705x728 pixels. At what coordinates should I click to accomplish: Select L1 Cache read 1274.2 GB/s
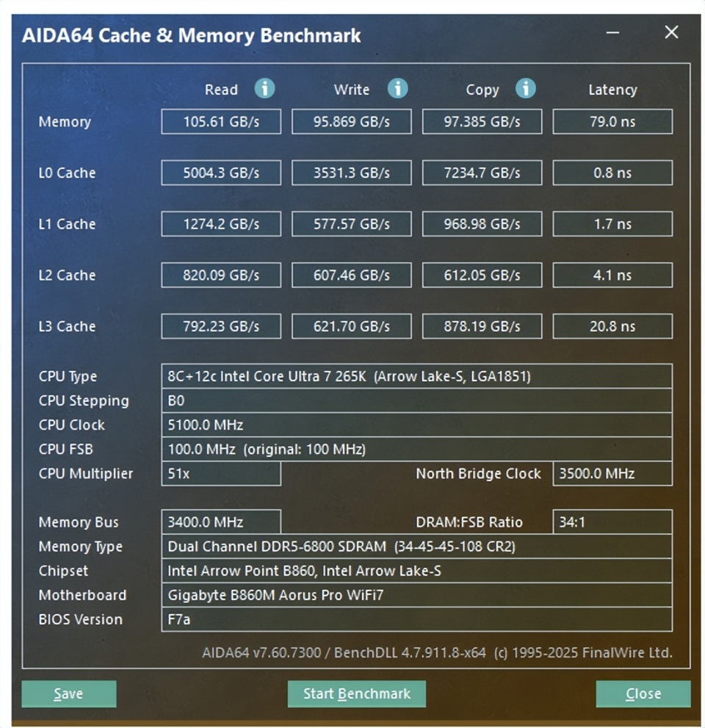[221, 224]
